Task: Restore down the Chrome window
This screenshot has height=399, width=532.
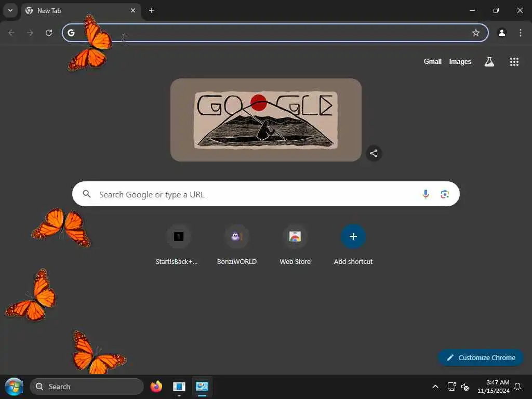Action: [x=496, y=10]
